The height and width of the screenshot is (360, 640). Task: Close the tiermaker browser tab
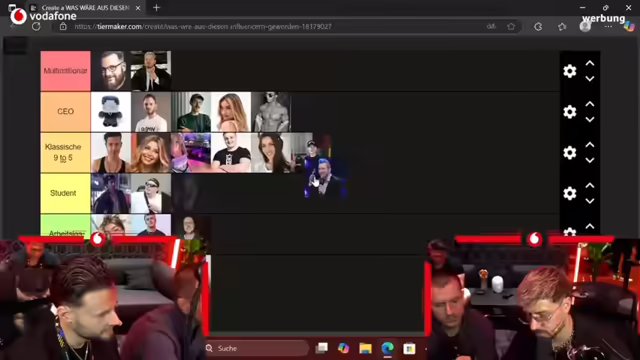(x=138, y=8)
